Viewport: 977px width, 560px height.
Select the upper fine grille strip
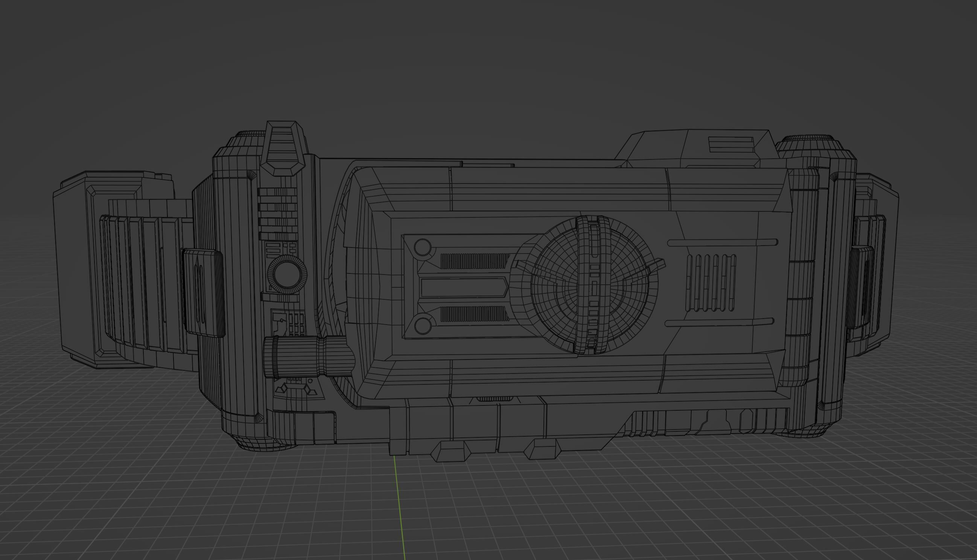tap(475, 261)
